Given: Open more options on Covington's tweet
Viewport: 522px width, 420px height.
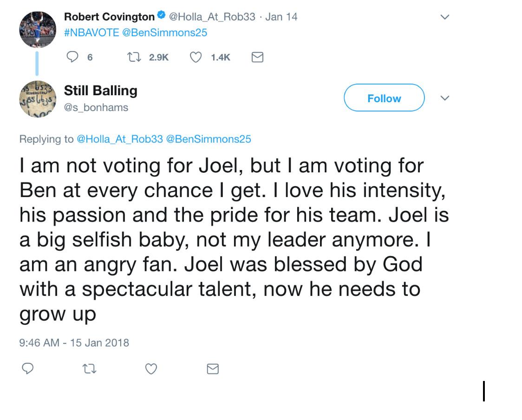Looking at the screenshot, I should [444, 17].
